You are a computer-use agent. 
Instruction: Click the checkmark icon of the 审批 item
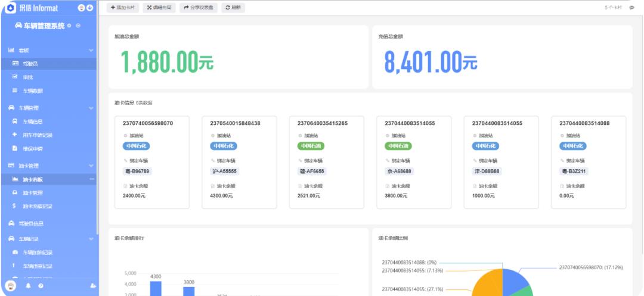pyautogui.click(x=15, y=77)
